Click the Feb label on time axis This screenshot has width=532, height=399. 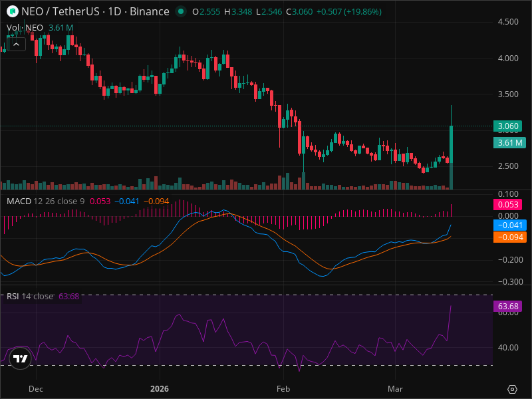pos(283,389)
